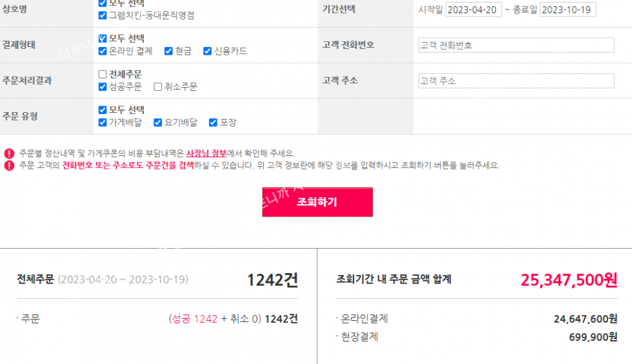Screen dimensions: 632x364
Task: Open the 시작일 date field
Action: [x=473, y=10]
